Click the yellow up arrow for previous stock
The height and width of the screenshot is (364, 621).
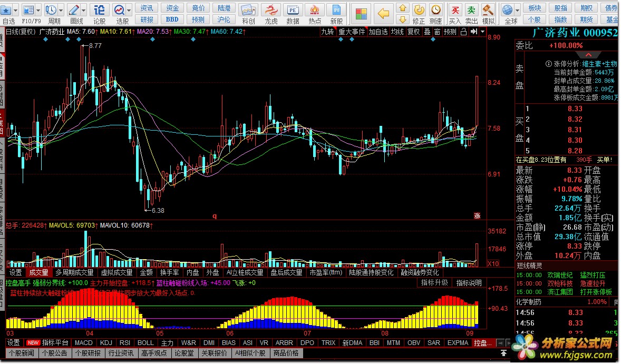403,8
